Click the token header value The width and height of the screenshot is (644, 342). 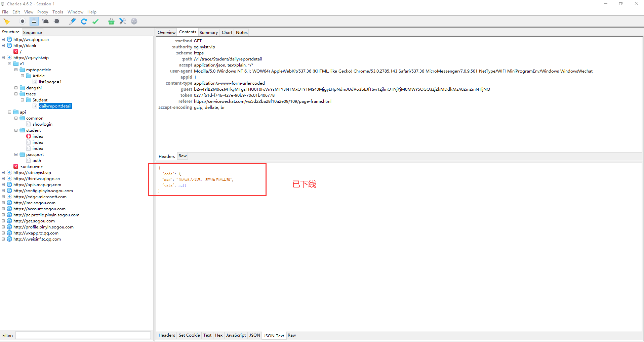[234, 95]
